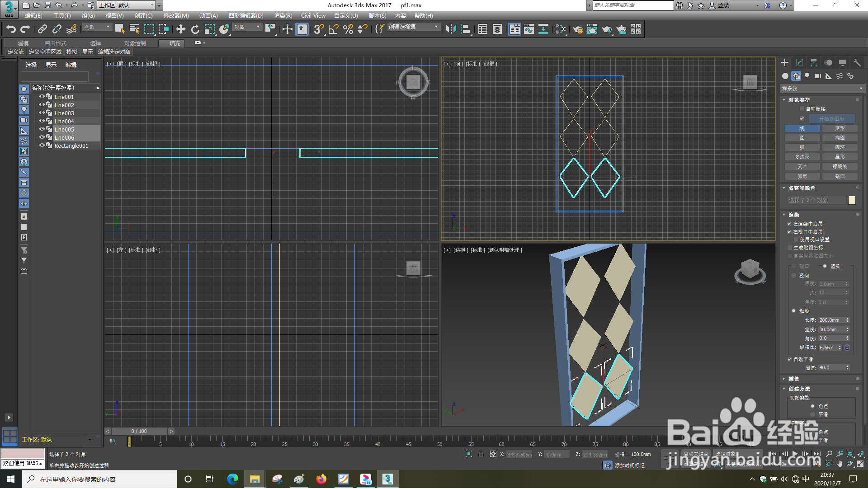This screenshot has height=489, width=868.
Task: Uncheck 在渲染中启用 checkbox
Action: 789,224
